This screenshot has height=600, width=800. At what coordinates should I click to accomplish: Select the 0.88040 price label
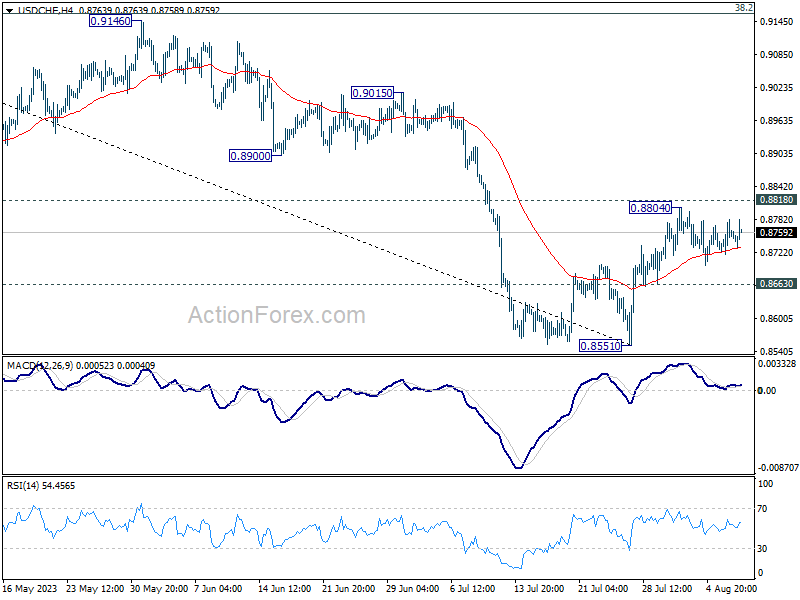tap(650, 208)
